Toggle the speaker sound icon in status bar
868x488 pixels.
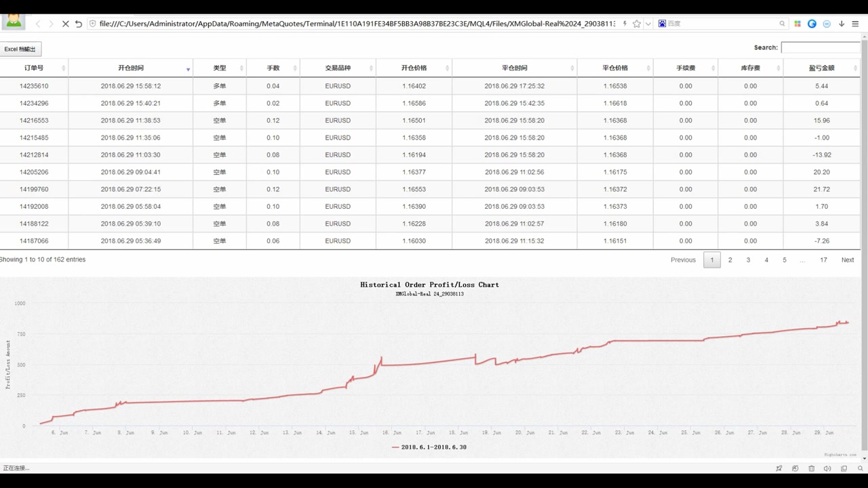click(827, 468)
